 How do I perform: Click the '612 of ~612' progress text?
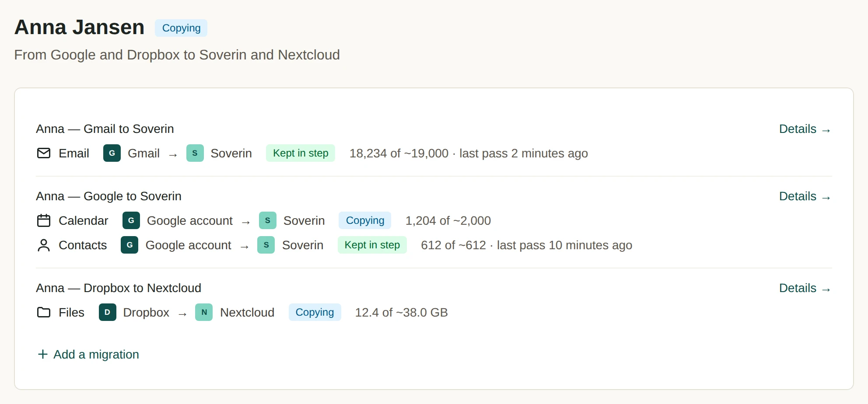point(454,245)
